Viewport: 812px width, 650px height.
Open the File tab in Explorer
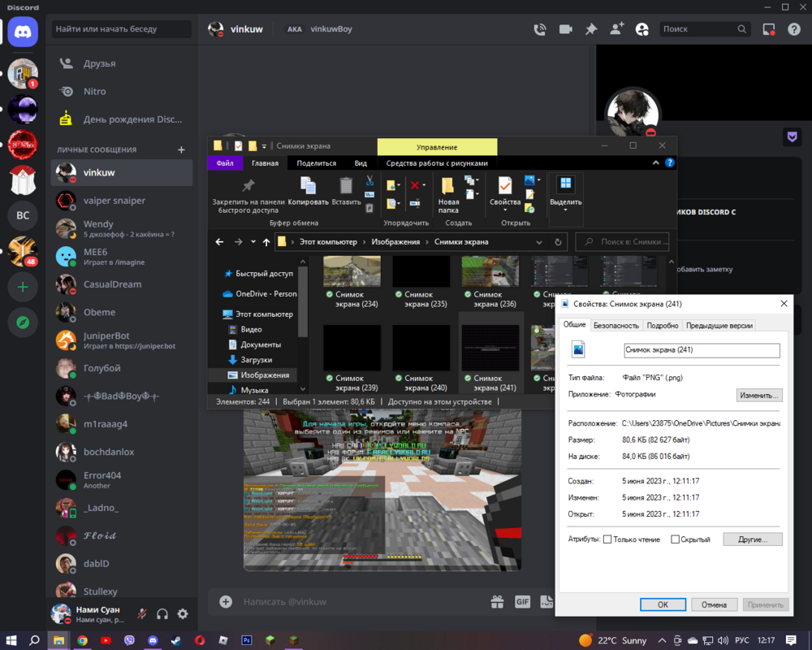[225, 162]
